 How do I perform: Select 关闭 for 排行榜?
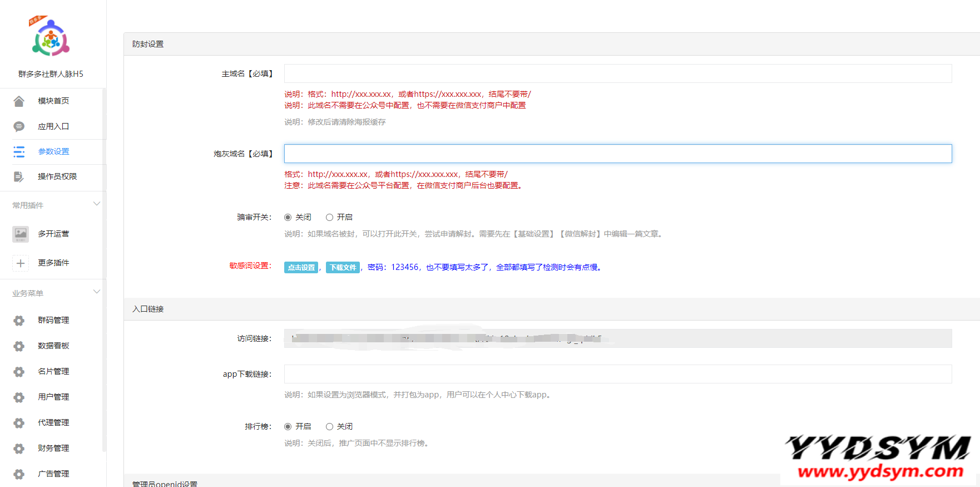[x=329, y=426]
